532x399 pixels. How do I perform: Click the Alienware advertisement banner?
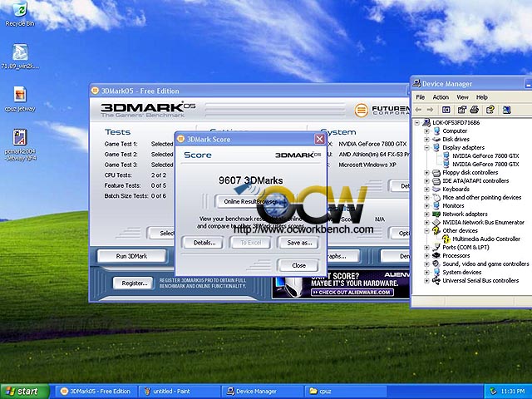point(341,283)
